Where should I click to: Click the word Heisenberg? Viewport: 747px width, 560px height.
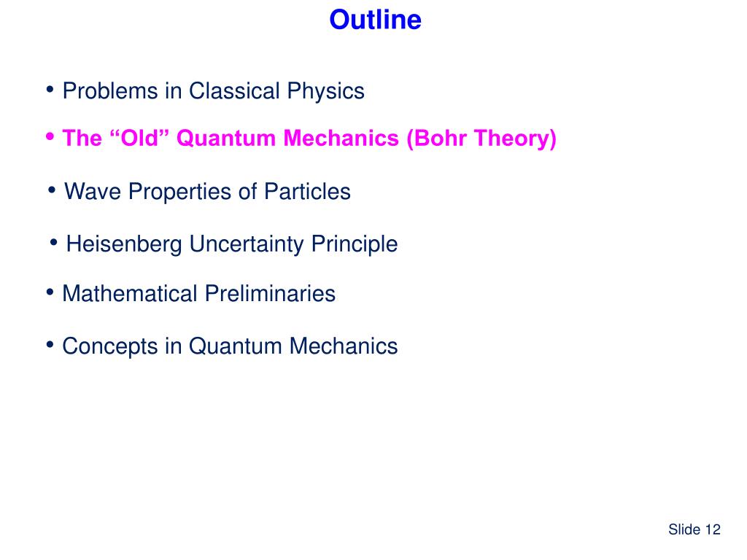[124, 244]
